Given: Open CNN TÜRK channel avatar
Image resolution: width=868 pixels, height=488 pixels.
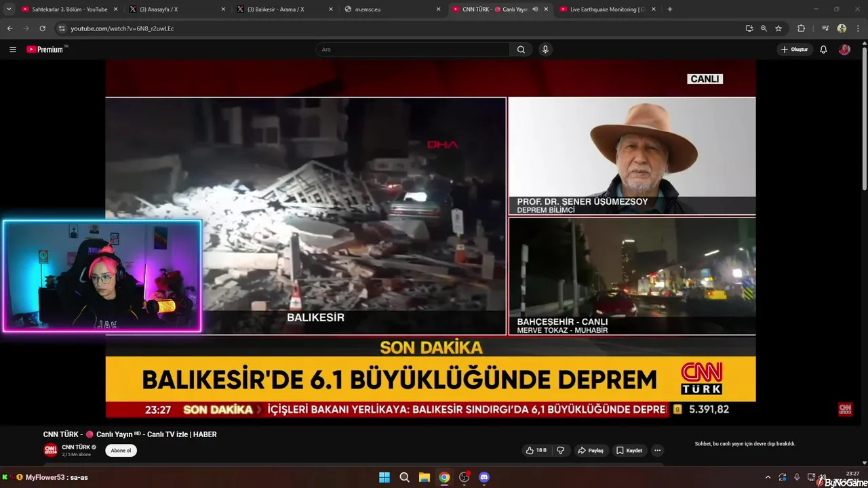Looking at the screenshot, I should click(x=51, y=450).
